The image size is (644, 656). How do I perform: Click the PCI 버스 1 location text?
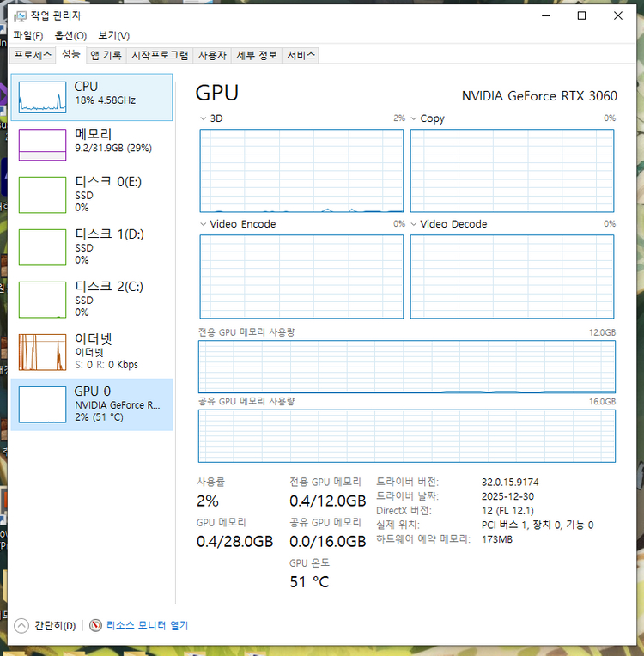pyautogui.click(x=538, y=525)
